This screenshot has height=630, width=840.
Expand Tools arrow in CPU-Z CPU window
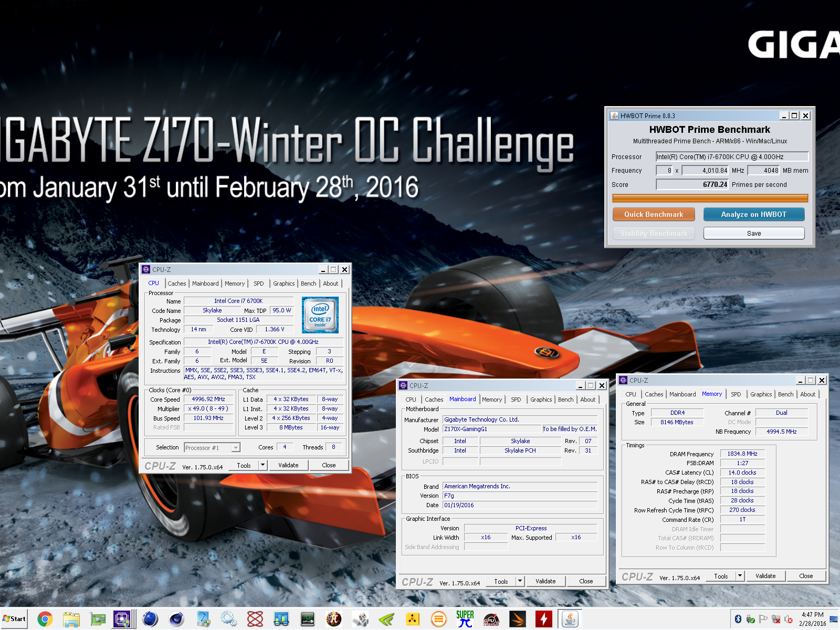point(263,465)
